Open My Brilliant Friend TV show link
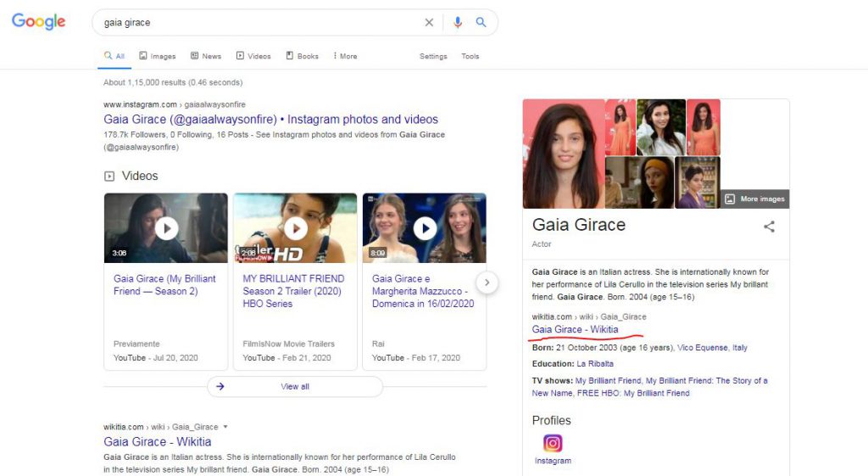Screen dimensions: 868x476 [609, 381]
